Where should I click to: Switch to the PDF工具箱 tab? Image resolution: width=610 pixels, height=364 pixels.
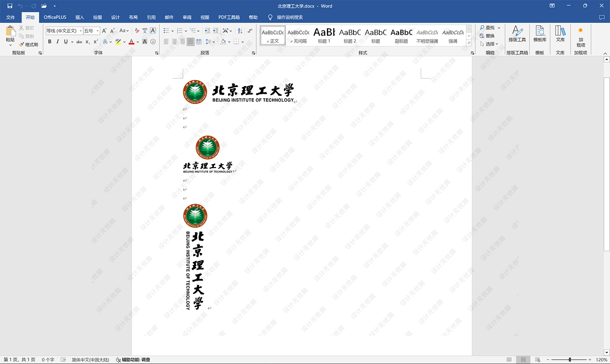tap(229, 17)
